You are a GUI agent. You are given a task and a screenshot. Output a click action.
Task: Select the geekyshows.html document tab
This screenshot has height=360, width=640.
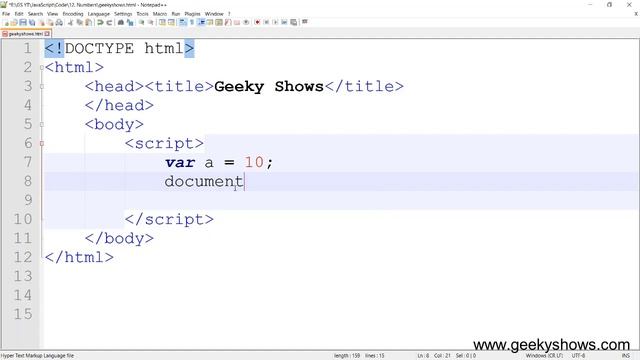(x=25, y=34)
